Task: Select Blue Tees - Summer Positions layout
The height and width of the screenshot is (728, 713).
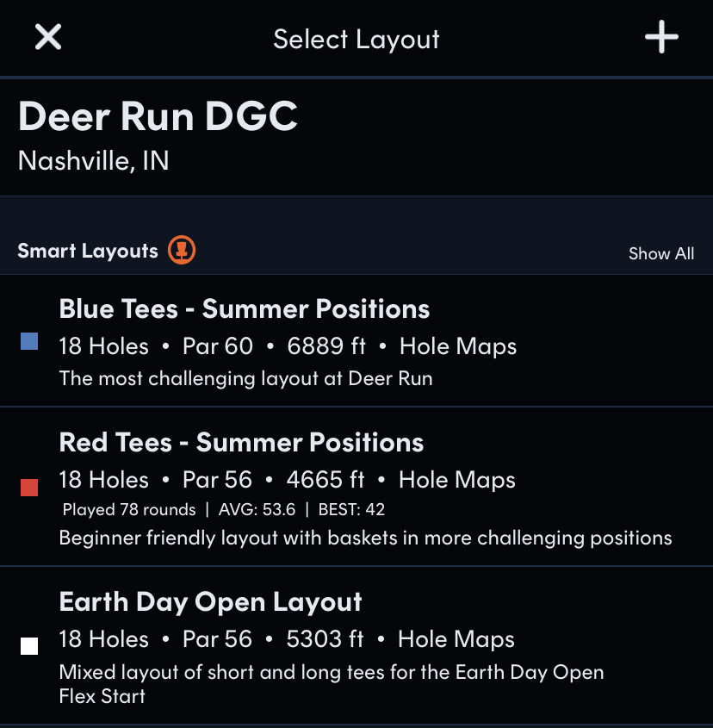Action: coord(245,309)
